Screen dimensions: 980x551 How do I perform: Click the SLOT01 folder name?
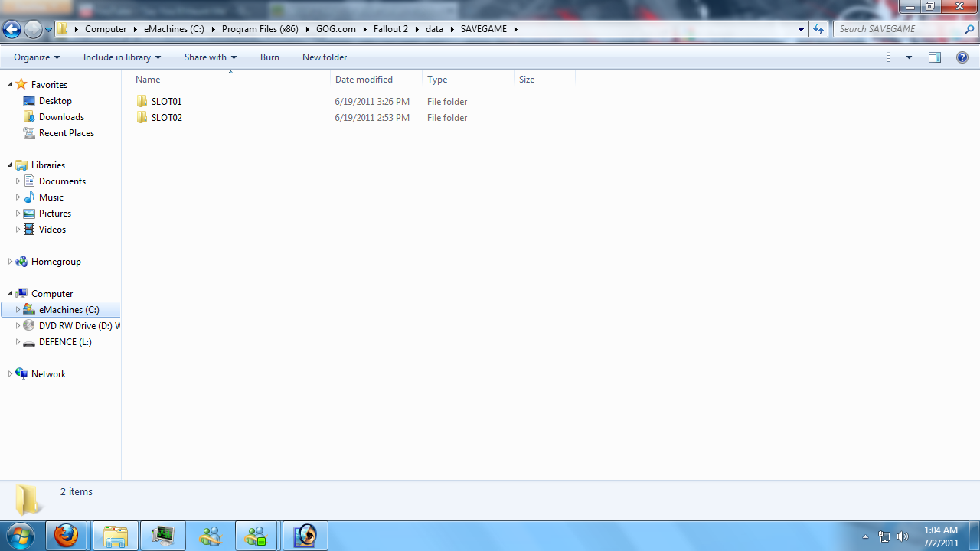pyautogui.click(x=166, y=102)
